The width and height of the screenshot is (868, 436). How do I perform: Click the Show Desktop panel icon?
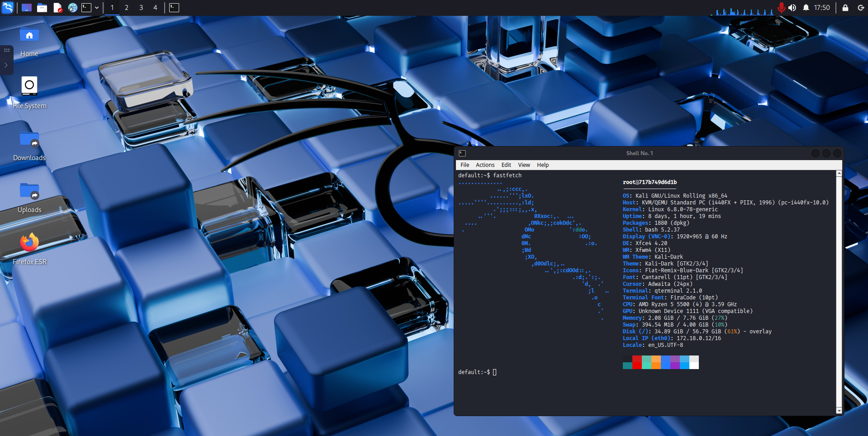27,8
